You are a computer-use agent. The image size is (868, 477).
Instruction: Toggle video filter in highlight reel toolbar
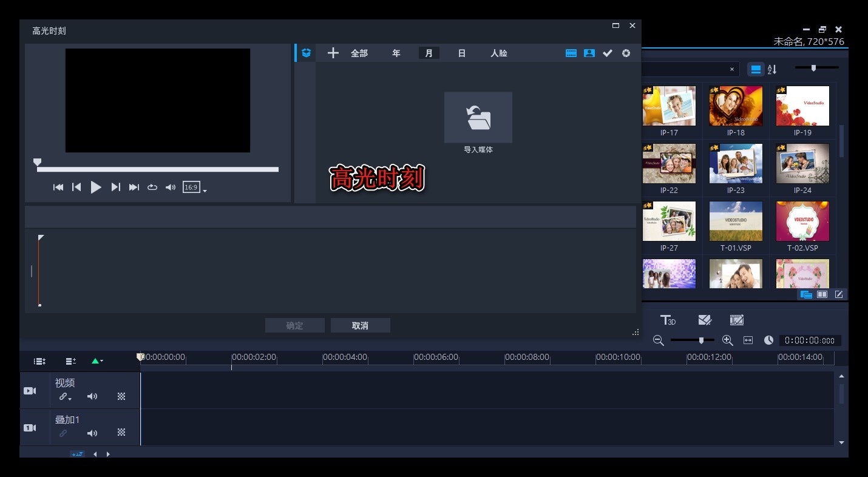coord(571,53)
